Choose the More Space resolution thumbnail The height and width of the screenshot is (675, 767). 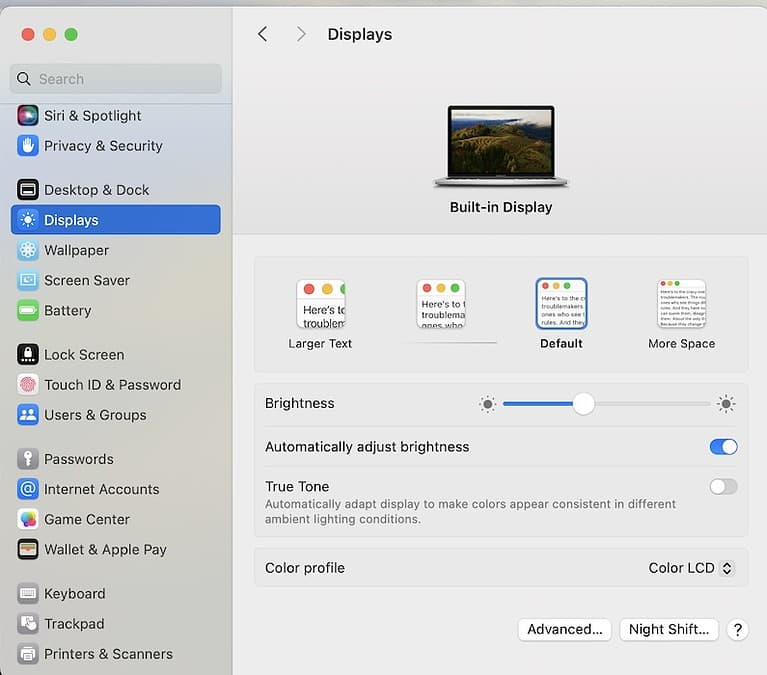[x=681, y=304]
